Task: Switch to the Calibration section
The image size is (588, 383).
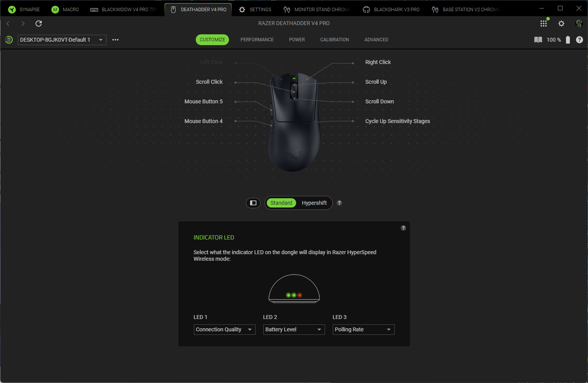Action: pyautogui.click(x=335, y=40)
